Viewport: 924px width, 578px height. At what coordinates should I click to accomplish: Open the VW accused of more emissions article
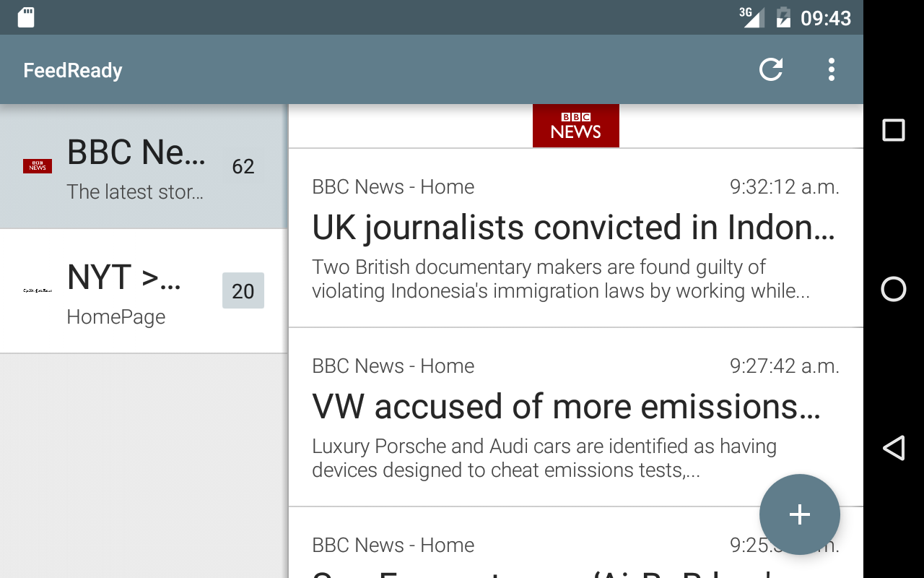[566, 407]
